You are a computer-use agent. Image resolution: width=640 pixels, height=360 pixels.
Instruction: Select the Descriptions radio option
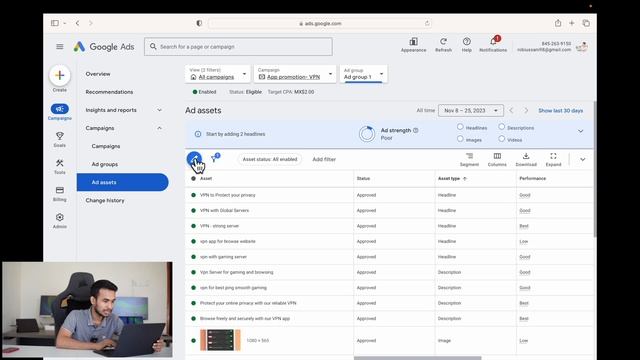pyautogui.click(x=501, y=127)
